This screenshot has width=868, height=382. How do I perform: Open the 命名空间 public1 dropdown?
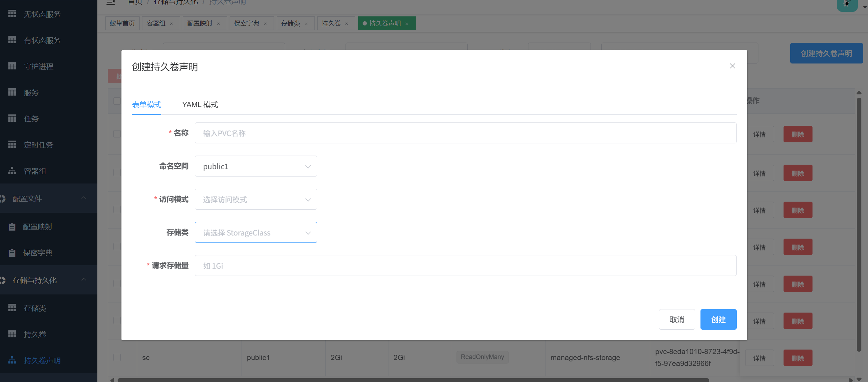[x=255, y=166]
